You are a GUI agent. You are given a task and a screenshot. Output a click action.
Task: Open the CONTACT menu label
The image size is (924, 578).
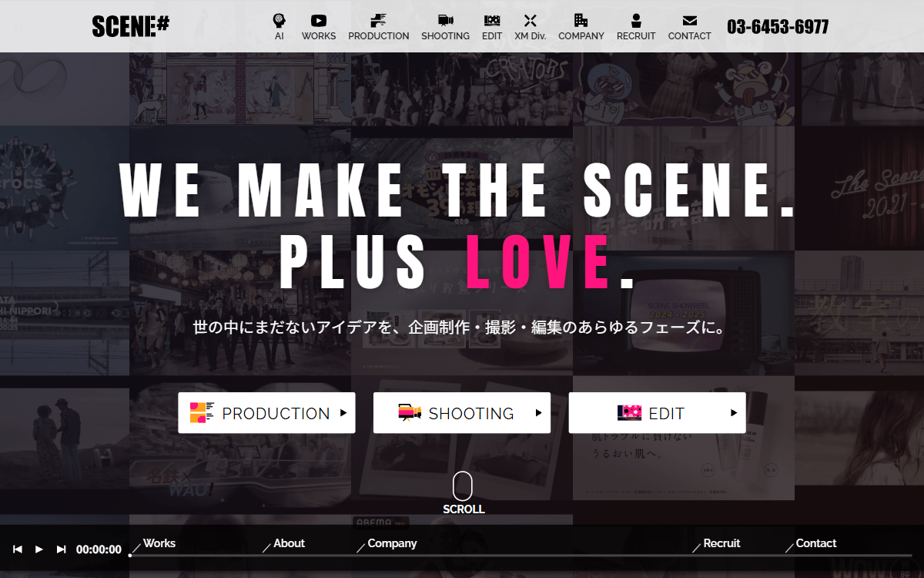click(x=690, y=36)
